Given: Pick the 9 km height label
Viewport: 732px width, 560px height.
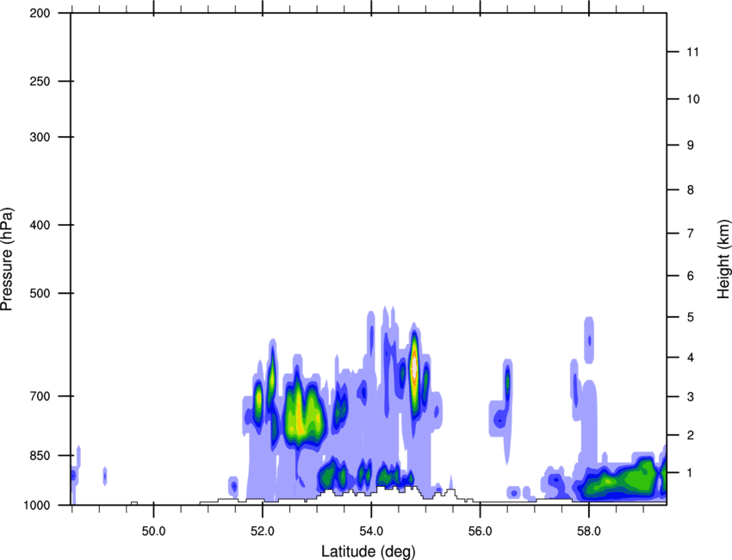Looking at the screenshot, I should pos(691,146).
